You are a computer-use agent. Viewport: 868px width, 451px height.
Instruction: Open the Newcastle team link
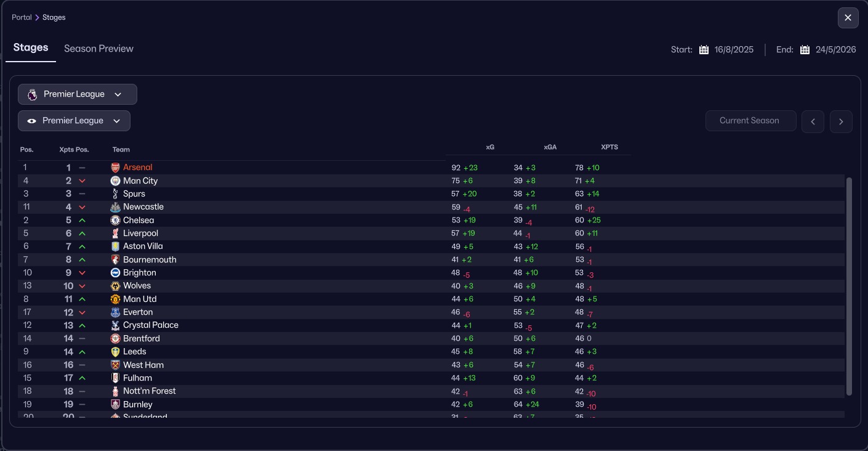pyautogui.click(x=143, y=207)
